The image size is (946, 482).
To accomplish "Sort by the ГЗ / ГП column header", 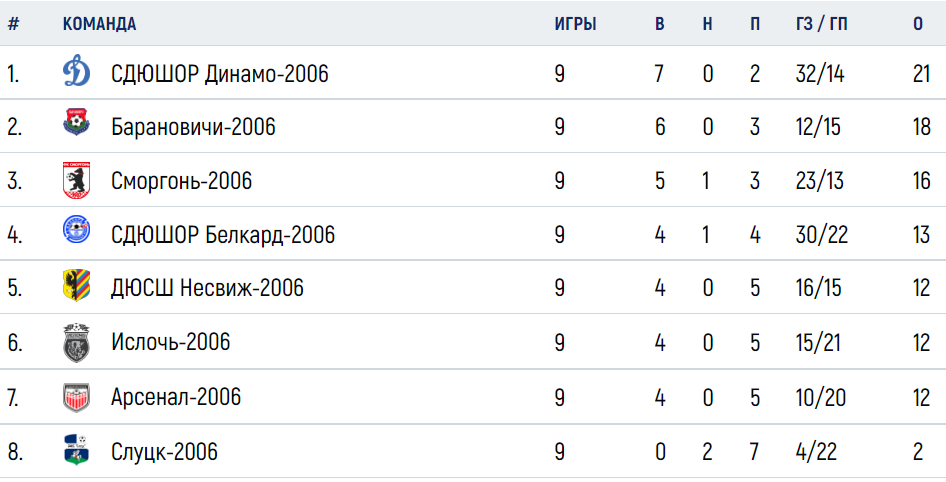I will [x=822, y=24].
